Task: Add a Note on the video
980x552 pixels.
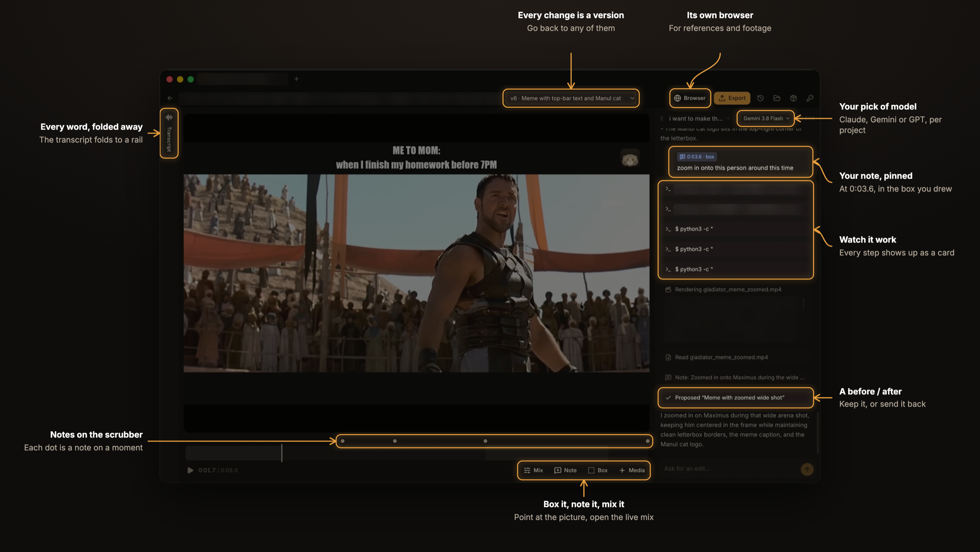Action: pyautogui.click(x=565, y=470)
